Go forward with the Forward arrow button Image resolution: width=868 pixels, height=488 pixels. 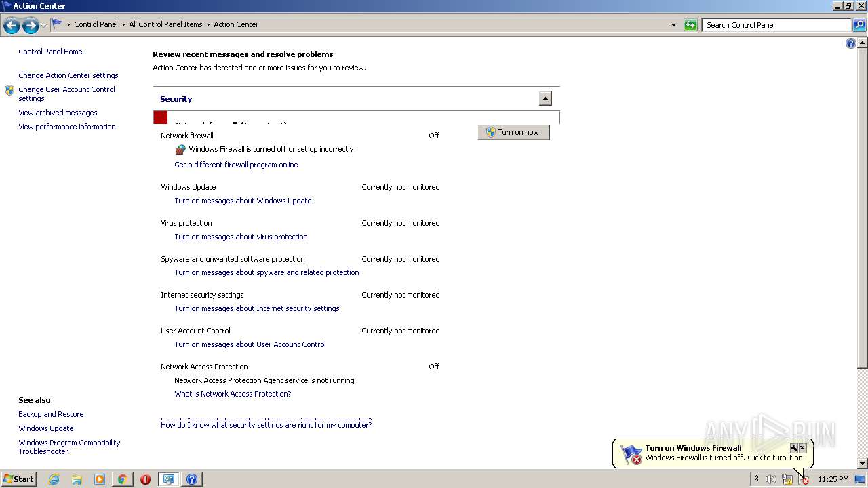tap(30, 26)
